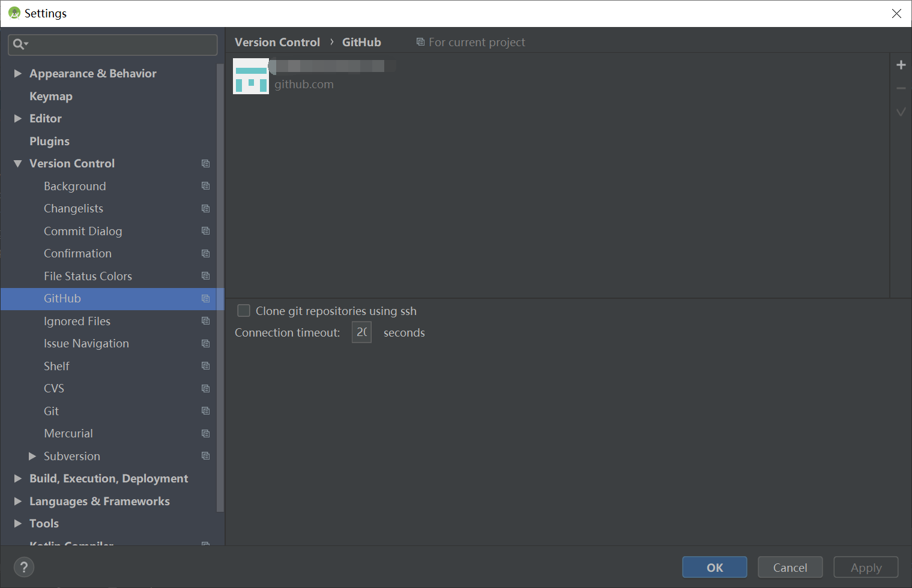
Task: Click the settings search input field
Action: [113, 44]
